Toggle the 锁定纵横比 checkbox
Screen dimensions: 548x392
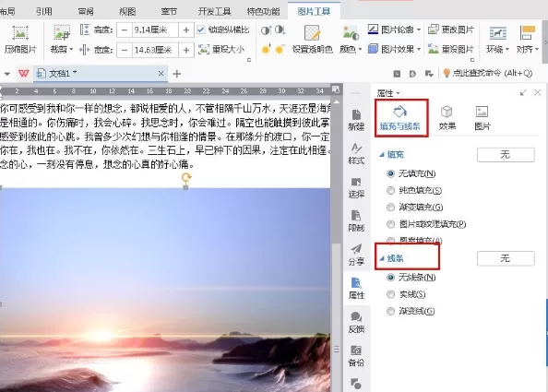[200, 30]
